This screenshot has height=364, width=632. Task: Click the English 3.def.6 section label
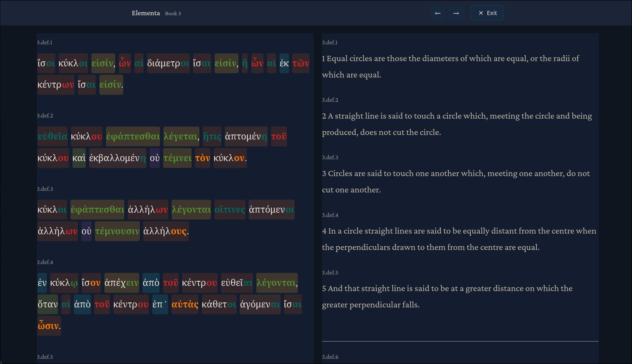coord(330,357)
